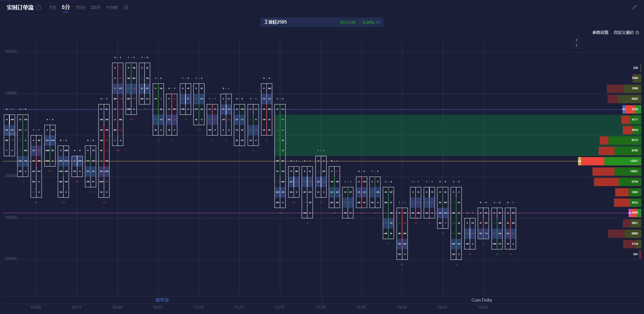
Task: Click the 12421 volume profile bar
Action: click(610, 161)
